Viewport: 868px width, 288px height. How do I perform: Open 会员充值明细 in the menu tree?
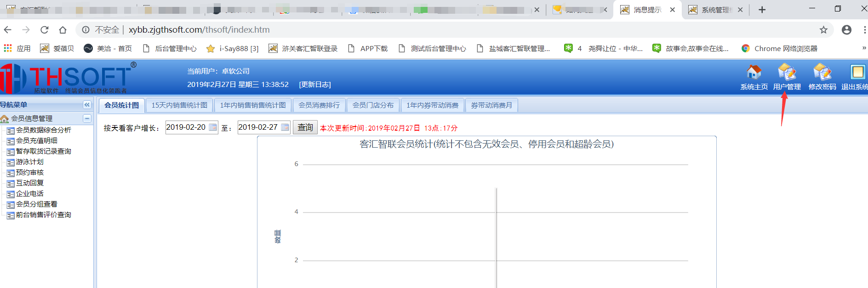(x=37, y=141)
